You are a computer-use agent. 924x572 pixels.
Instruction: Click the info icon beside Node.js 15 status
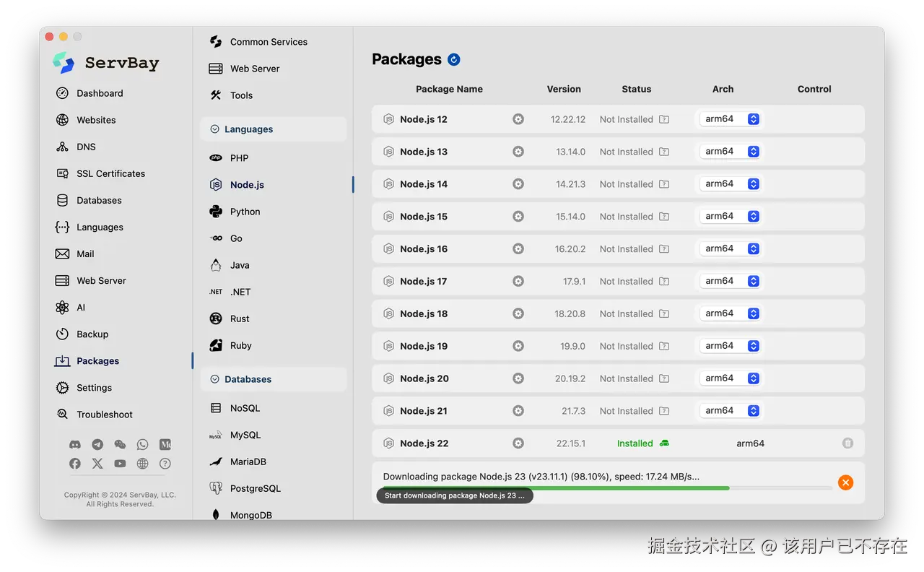(x=664, y=217)
